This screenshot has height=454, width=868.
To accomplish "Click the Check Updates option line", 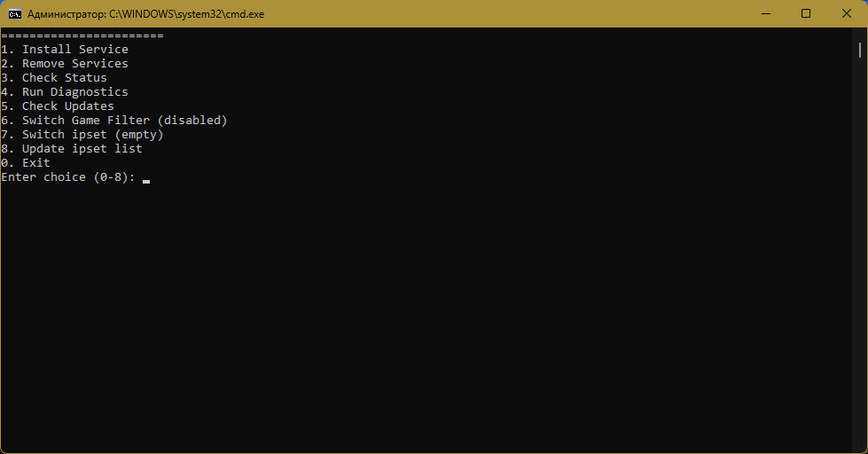I will click(x=58, y=106).
